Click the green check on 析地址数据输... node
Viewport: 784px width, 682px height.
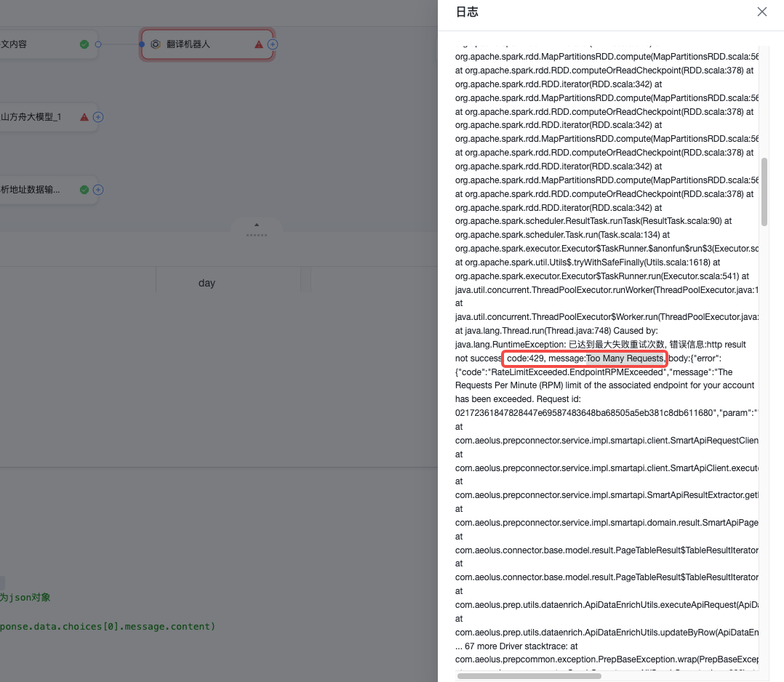pos(84,190)
